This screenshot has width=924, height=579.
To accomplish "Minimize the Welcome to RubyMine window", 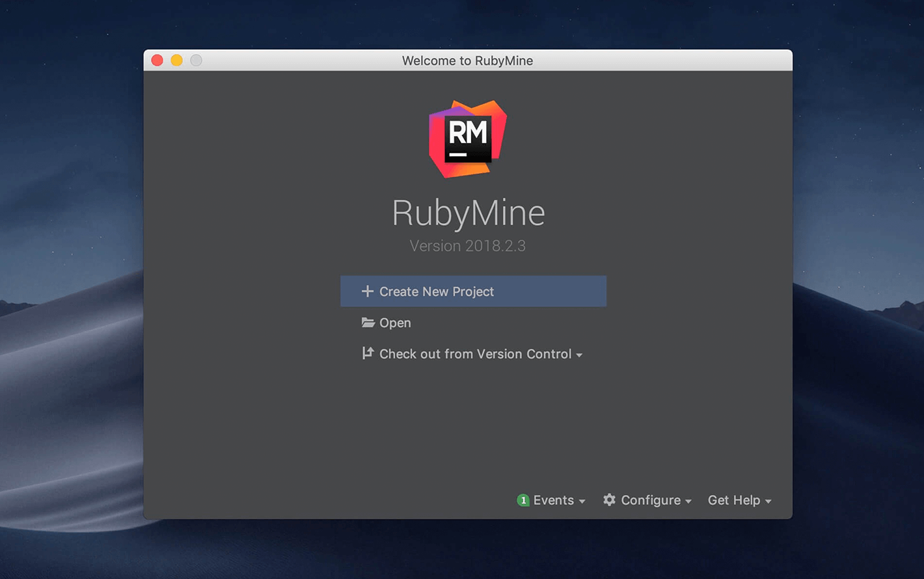I will pos(176,61).
